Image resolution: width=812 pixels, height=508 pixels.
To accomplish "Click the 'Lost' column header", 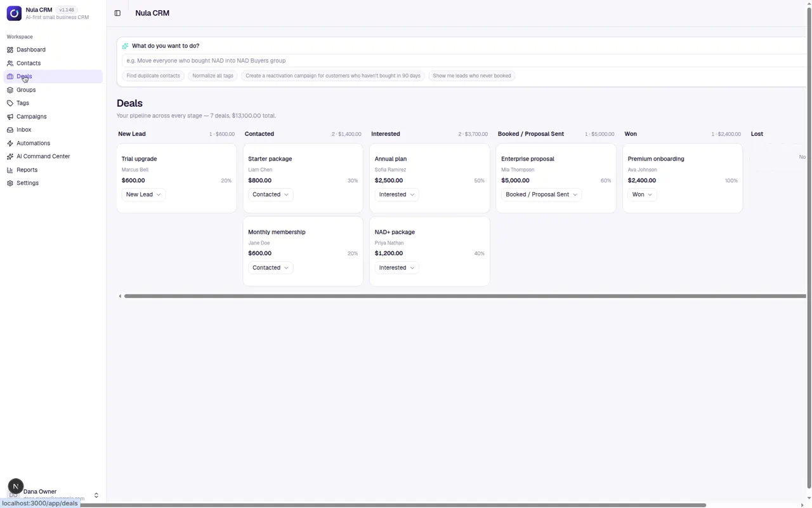I will (x=757, y=134).
